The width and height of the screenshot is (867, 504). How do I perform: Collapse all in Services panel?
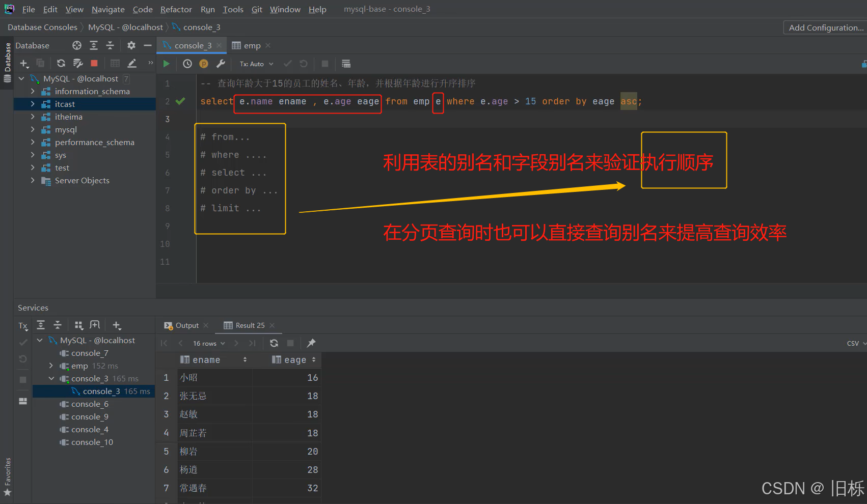[58, 325]
